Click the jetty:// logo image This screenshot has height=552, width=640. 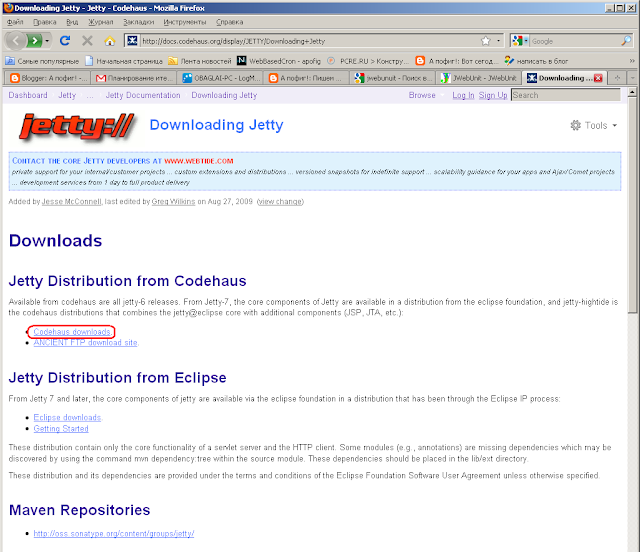(x=77, y=127)
